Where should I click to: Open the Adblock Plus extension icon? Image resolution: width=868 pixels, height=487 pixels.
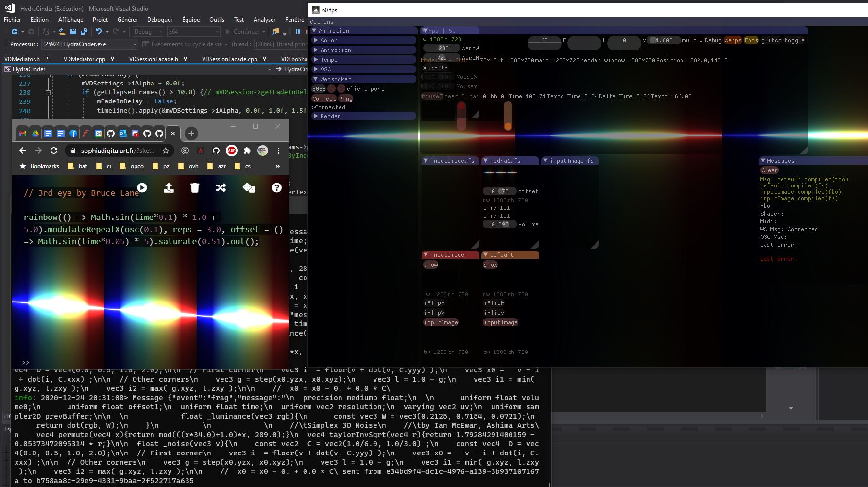(x=232, y=151)
